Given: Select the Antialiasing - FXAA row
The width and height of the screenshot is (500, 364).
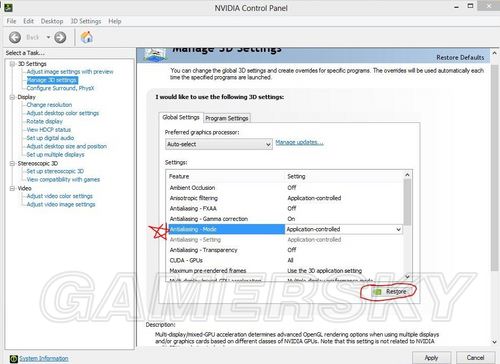Looking at the screenshot, I should [284, 208].
